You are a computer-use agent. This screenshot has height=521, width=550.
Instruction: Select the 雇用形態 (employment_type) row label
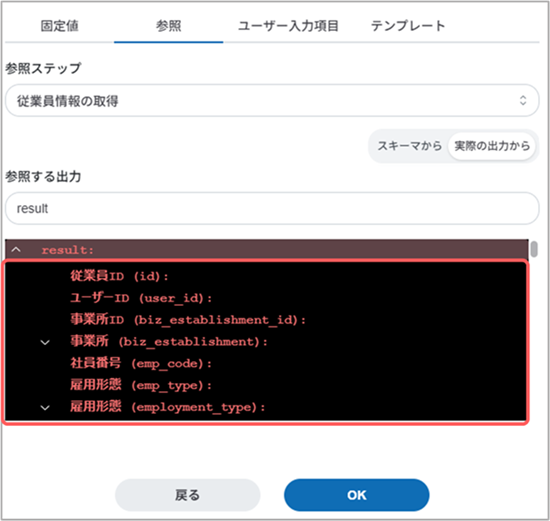coord(167,407)
